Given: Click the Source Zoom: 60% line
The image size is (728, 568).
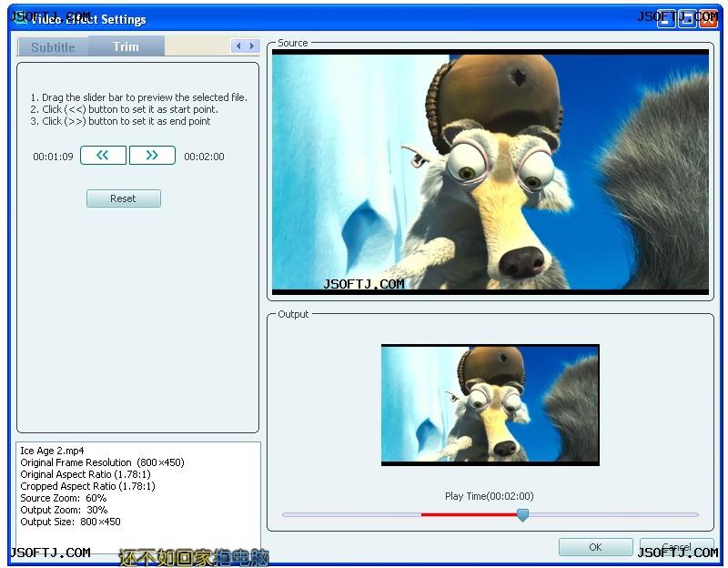Looking at the screenshot, I should 63,498.
